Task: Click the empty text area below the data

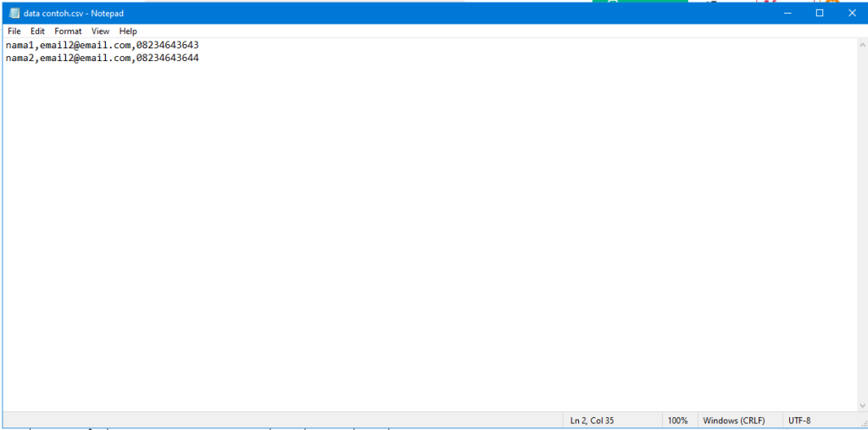Action: [x=424, y=237]
